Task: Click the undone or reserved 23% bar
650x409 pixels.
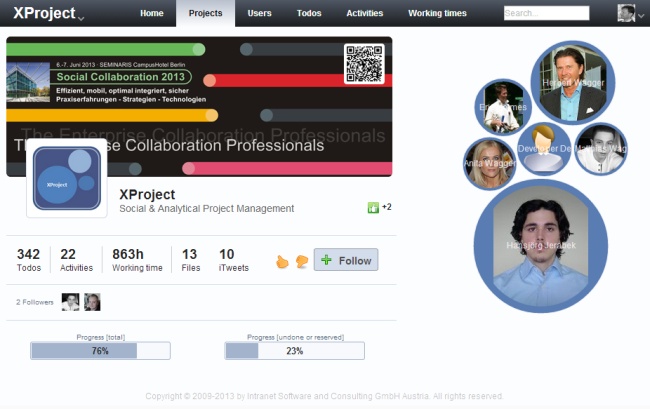Action: pyautogui.click(x=294, y=351)
